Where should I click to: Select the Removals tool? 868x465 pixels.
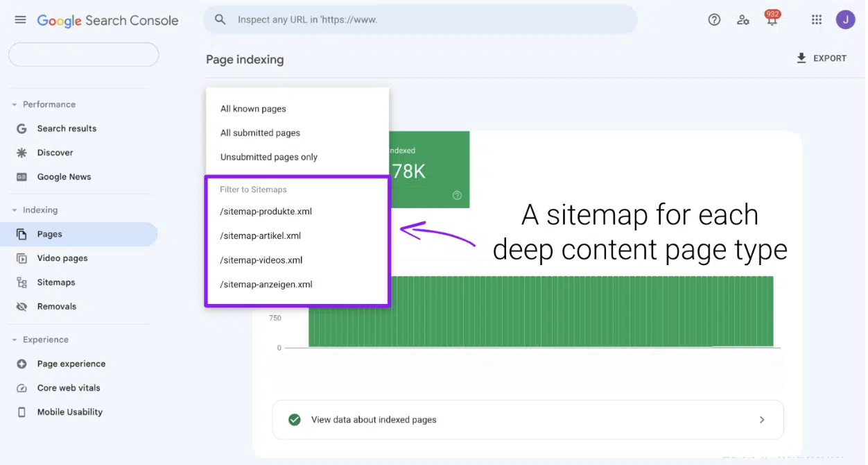click(56, 306)
